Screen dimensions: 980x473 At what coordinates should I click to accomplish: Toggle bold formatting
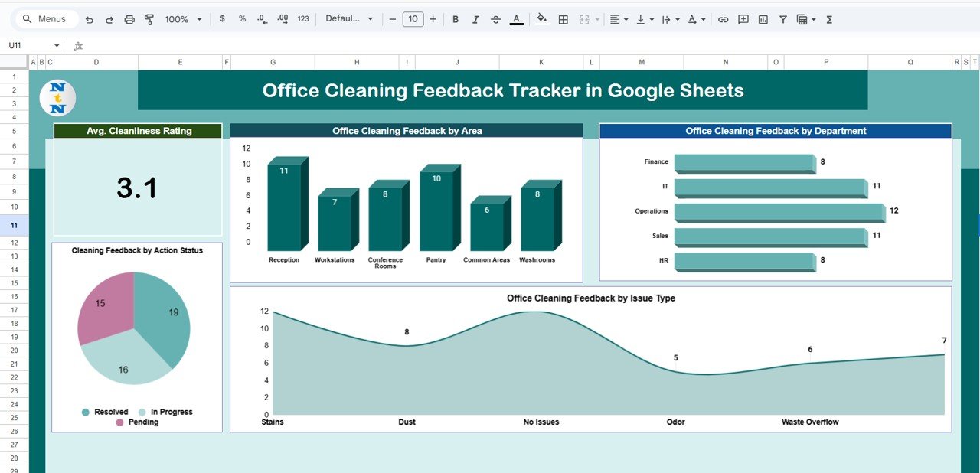(x=456, y=18)
